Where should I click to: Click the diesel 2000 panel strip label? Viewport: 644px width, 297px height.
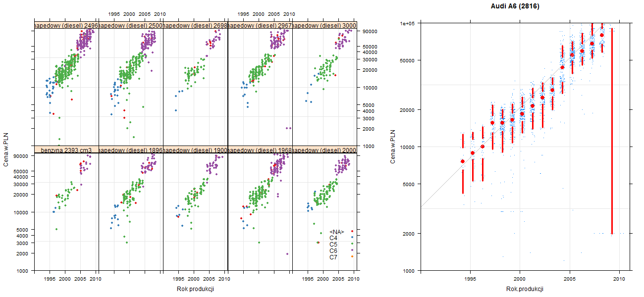324,149
